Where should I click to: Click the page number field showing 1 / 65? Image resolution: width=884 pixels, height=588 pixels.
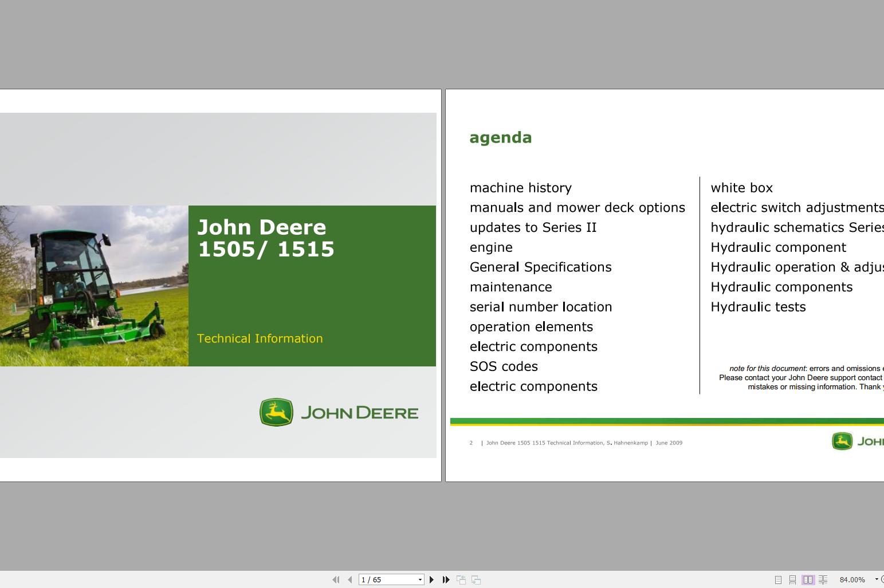(388, 579)
